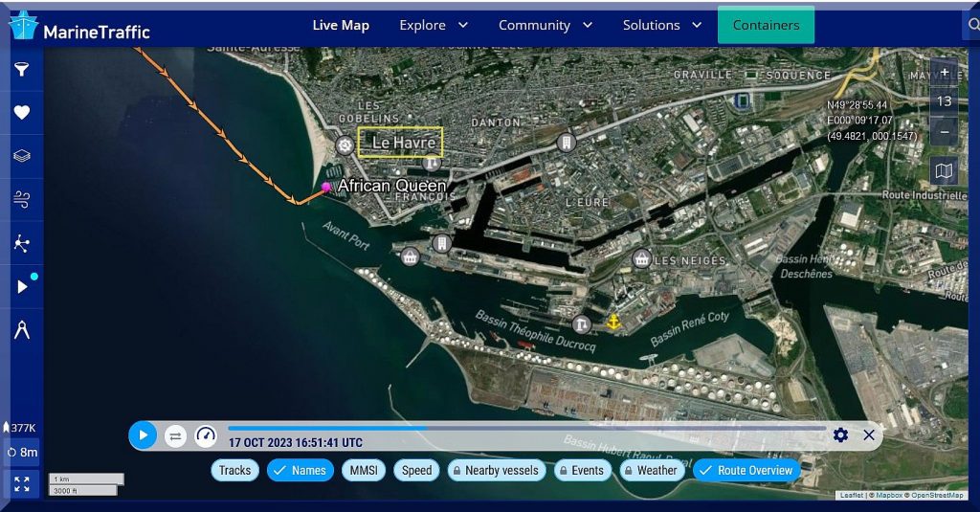Enter fullscreen map mode
Image resolution: width=980 pixels, height=512 pixels.
21,484
